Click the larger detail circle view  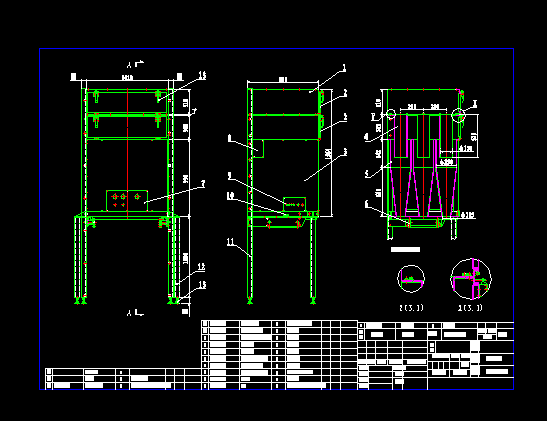[x=471, y=279]
